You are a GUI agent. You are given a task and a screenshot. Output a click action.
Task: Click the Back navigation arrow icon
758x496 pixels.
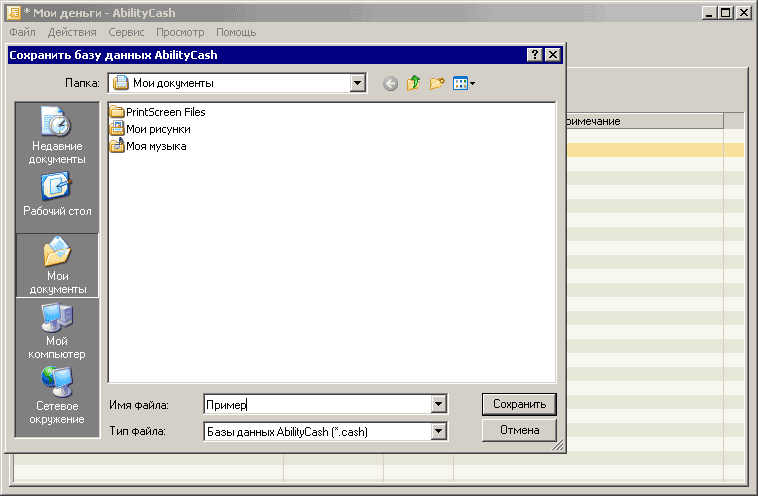coord(390,84)
